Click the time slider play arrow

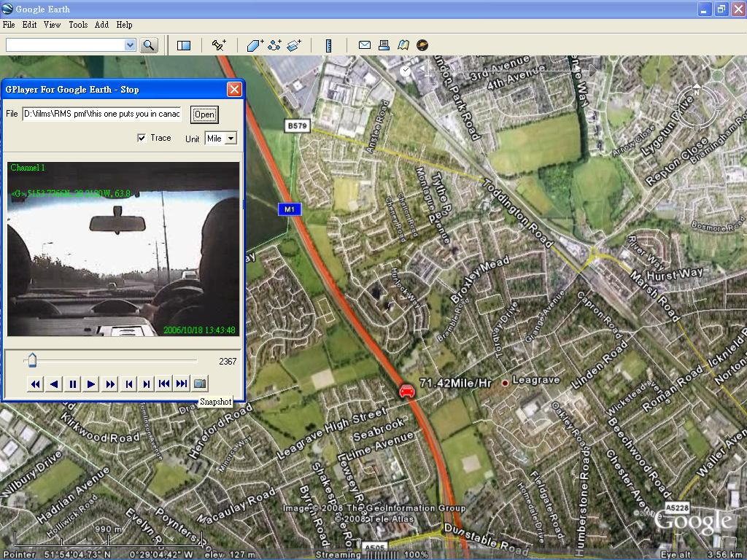click(592, 71)
